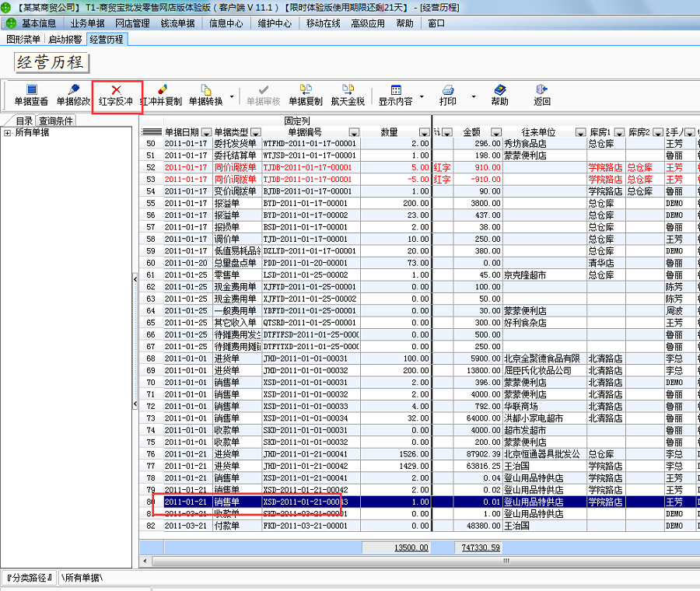Click the 返回 exit icon
Screen dimensions: 700x591
(542, 90)
